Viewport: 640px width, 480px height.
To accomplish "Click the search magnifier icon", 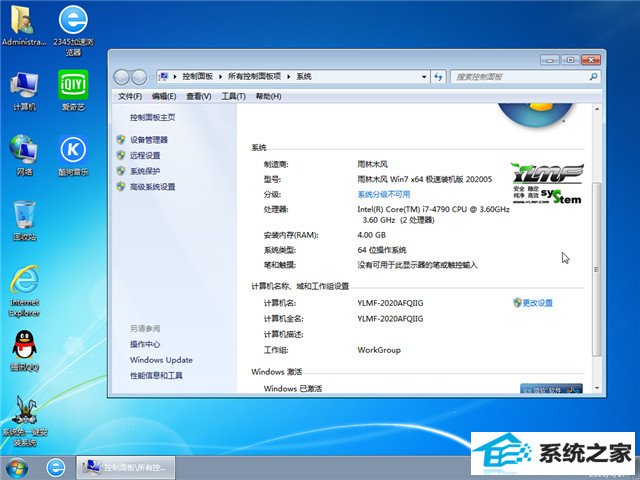I will [593, 76].
